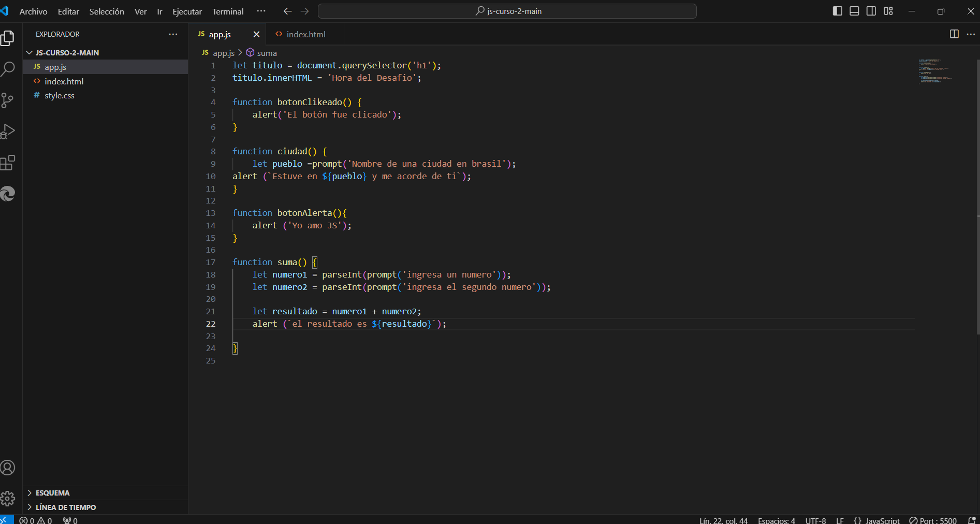Image resolution: width=980 pixels, height=524 pixels.
Task: Click the editor vertical scrollbar
Action: tap(977, 197)
